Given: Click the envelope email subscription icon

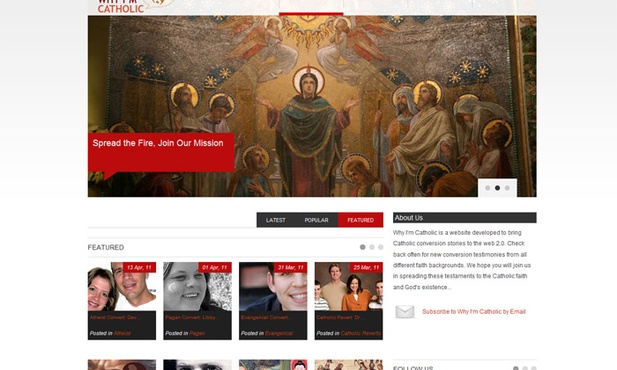Looking at the screenshot, I should tap(405, 311).
